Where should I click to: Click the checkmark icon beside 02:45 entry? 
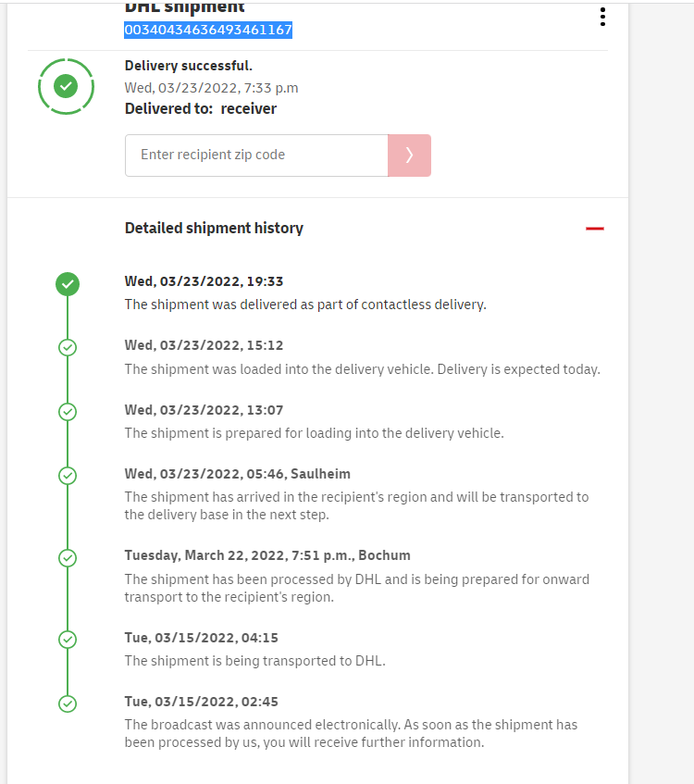pyautogui.click(x=68, y=703)
